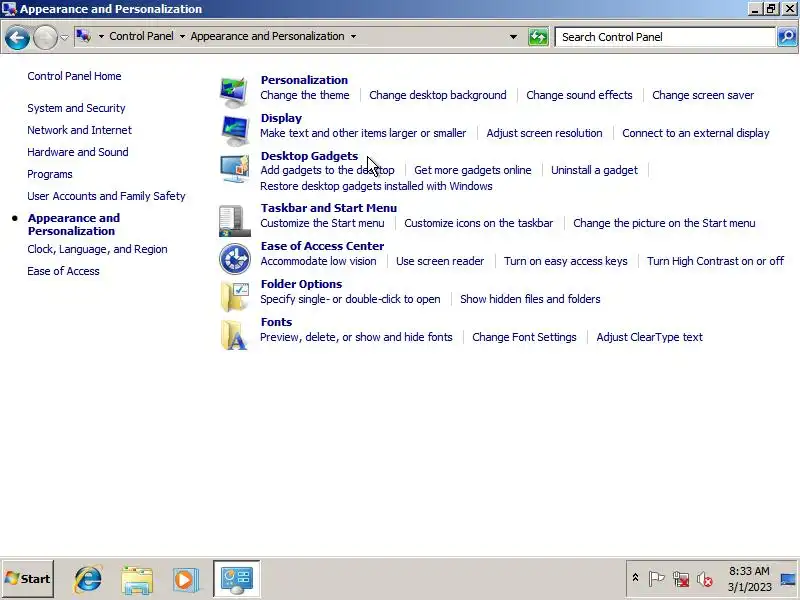The height and width of the screenshot is (600, 800).
Task: Click Uninstall a gadget
Action: tap(594, 170)
